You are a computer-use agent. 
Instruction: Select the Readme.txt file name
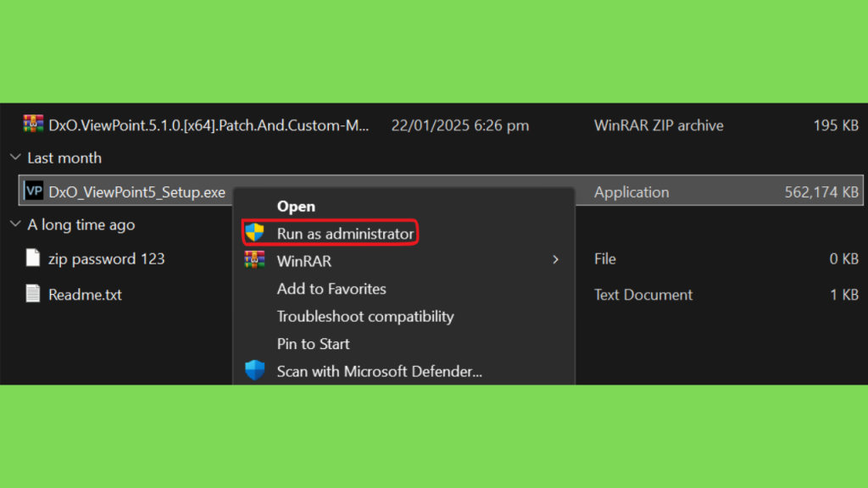coord(85,295)
